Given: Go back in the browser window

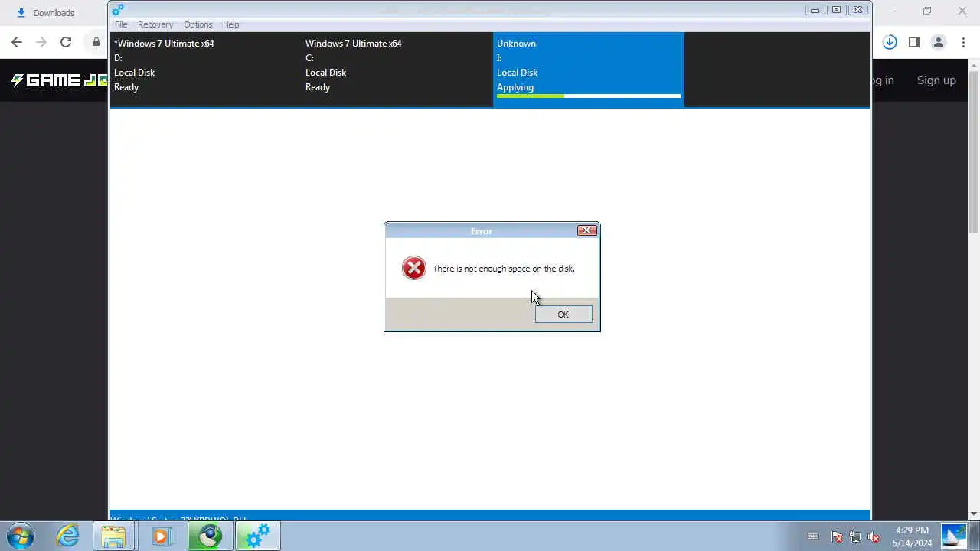Looking at the screenshot, I should click(17, 42).
